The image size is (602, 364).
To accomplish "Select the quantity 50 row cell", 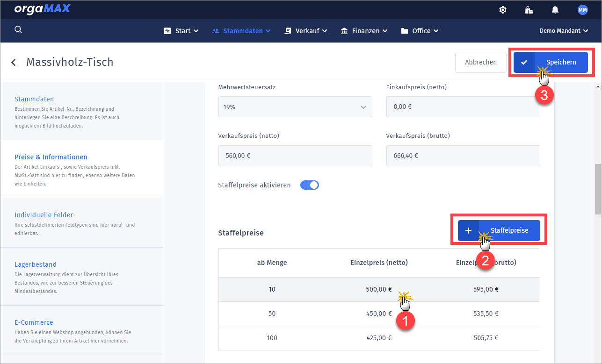I will pos(272,314).
